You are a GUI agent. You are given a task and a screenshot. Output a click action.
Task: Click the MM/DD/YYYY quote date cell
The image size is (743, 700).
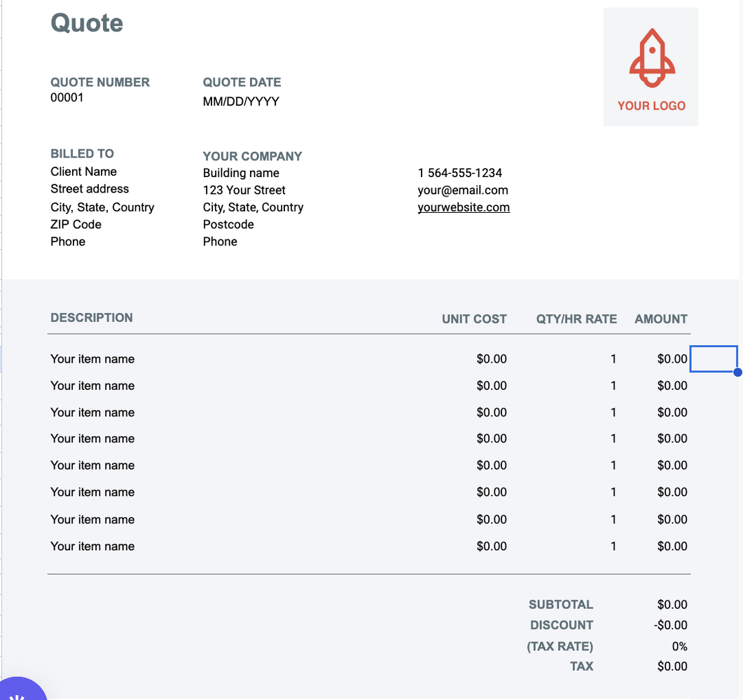click(x=241, y=101)
